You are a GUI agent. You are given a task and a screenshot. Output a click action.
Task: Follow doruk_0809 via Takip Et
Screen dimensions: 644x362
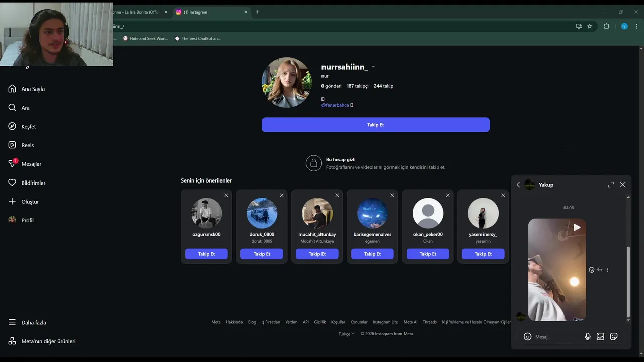click(x=262, y=254)
